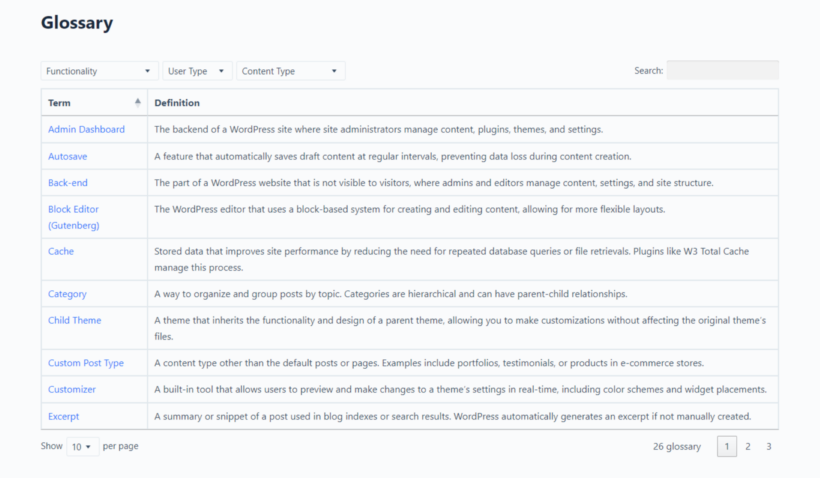Go to page 3 of glossary

click(x=769, y=446)
